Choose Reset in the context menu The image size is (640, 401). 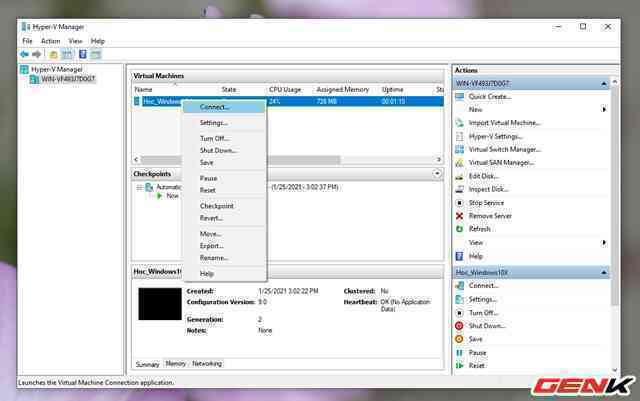224,190
